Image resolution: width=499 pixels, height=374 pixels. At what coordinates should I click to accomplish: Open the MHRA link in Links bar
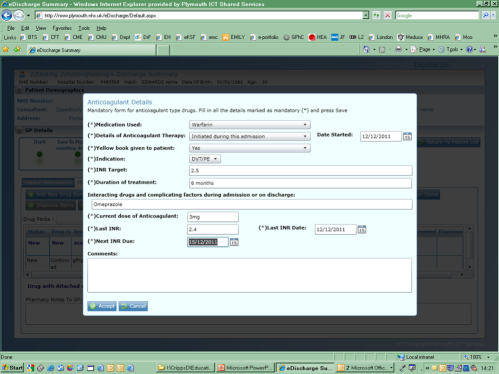coord(438,37)
